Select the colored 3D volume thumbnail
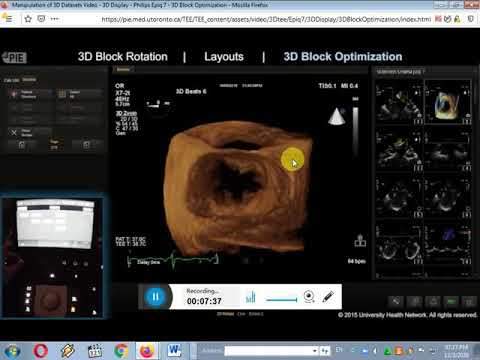Viewport: 480px width, 360px height. (x=447, y=102)
